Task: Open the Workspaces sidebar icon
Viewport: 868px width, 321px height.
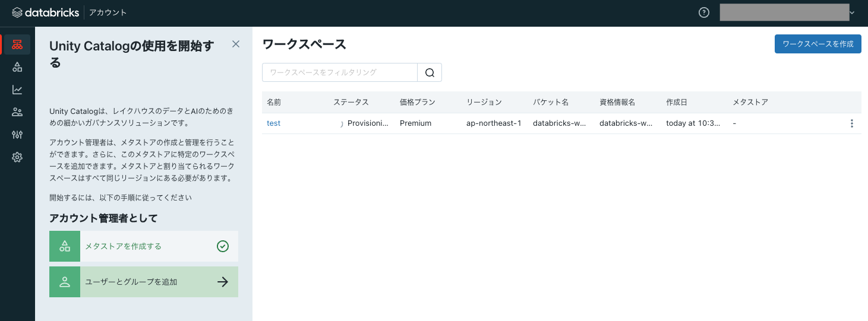Action: point(17,45)
